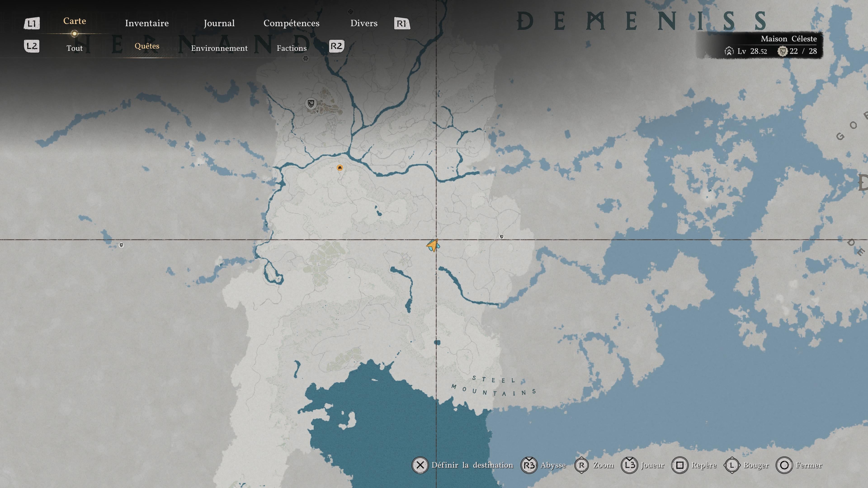Click the L3 stick icon for Joueur

629,465
